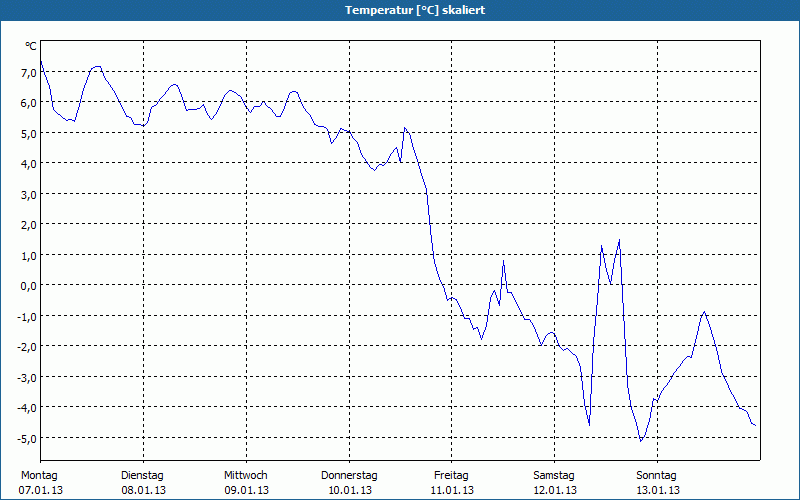
Task: Click the date 11.01.13
Action: coord(452,490)
